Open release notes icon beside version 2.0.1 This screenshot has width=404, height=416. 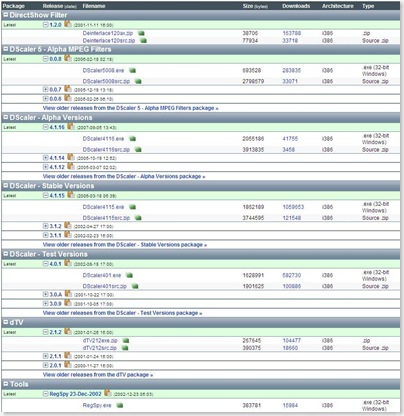tap(68, 365)
